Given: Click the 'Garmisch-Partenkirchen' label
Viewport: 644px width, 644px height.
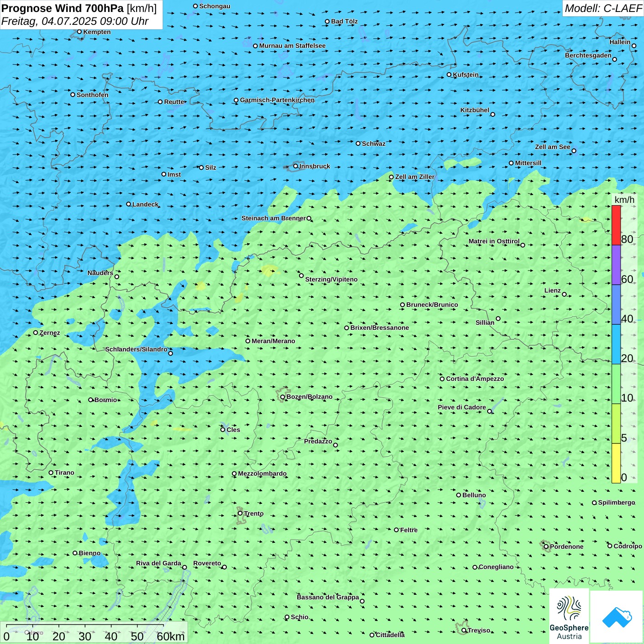Looking at the screenshot, I should 277,100.
